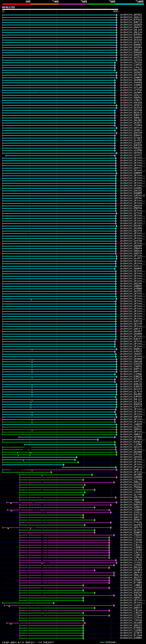Click label UniRef100_A7RKZ0
The height and width of the screenshot is (644, 146).
coord(131,352)
